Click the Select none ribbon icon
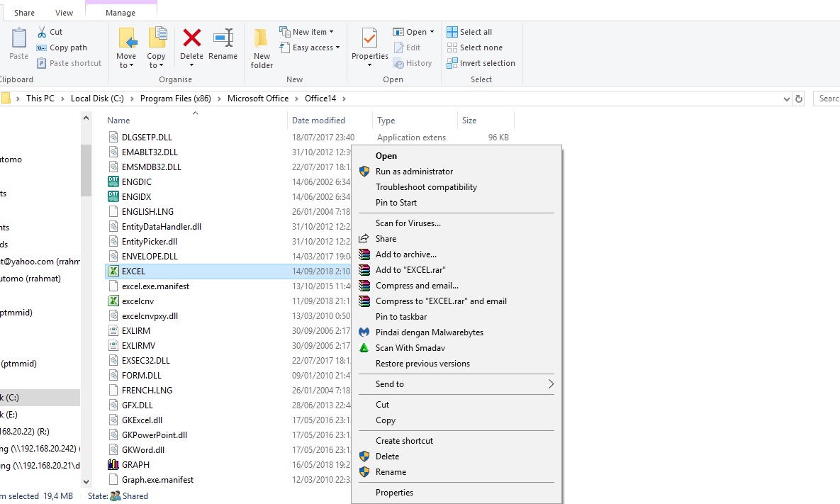The width and height of the screenshot is (840, 504). (452, 47)
